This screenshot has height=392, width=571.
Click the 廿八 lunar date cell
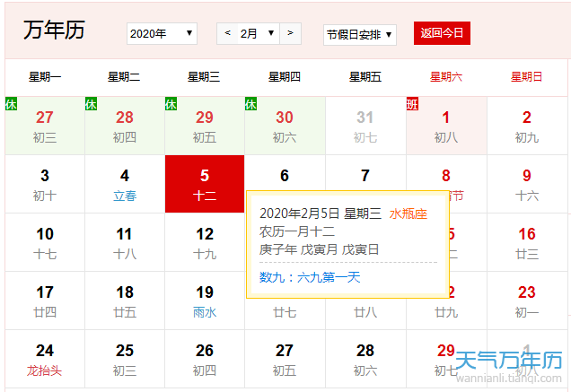pos(365,312)
